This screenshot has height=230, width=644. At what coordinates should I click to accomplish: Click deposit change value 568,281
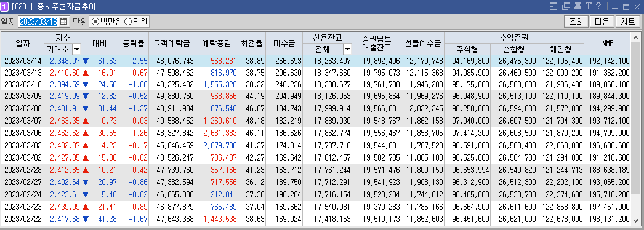(x=223, y=61)
